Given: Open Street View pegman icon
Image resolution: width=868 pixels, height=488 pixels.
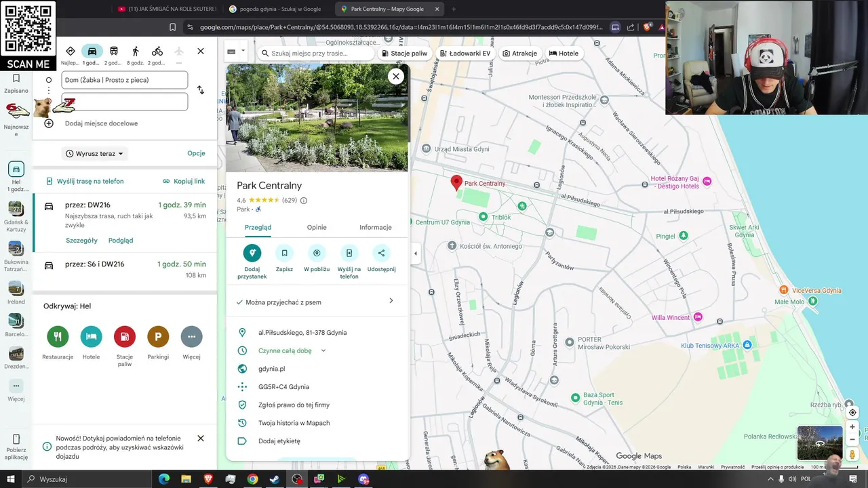Looking at the screenshot, I should click(852, 455).
